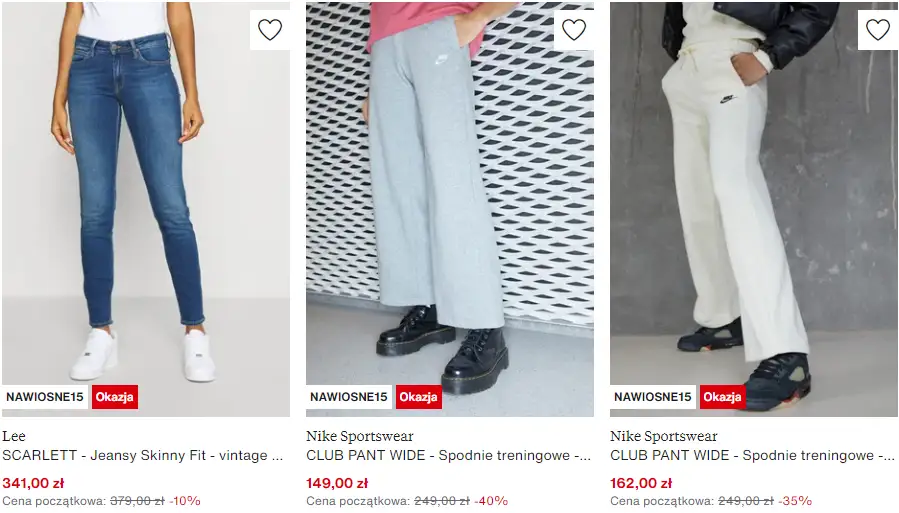This screenshot has width=899, height=513.
Task: Click the 162,00 zł sale price
Action: [x=641, y=483]
